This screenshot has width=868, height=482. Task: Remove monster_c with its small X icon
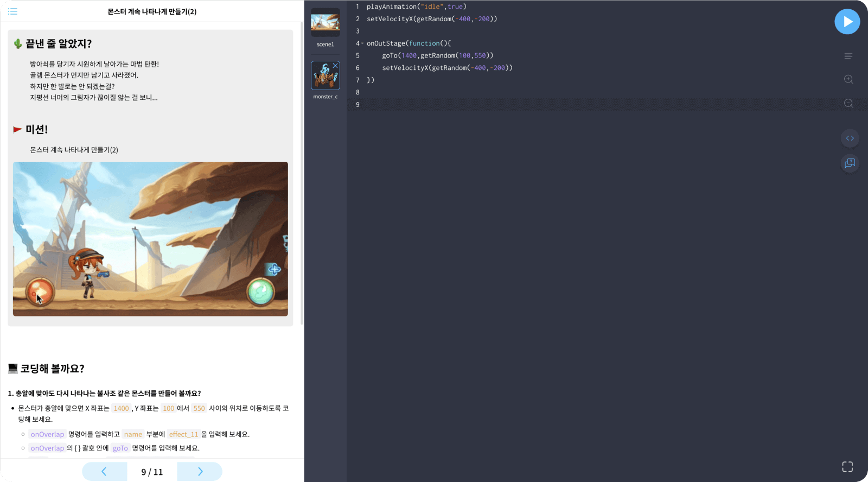tap(335, 66)
